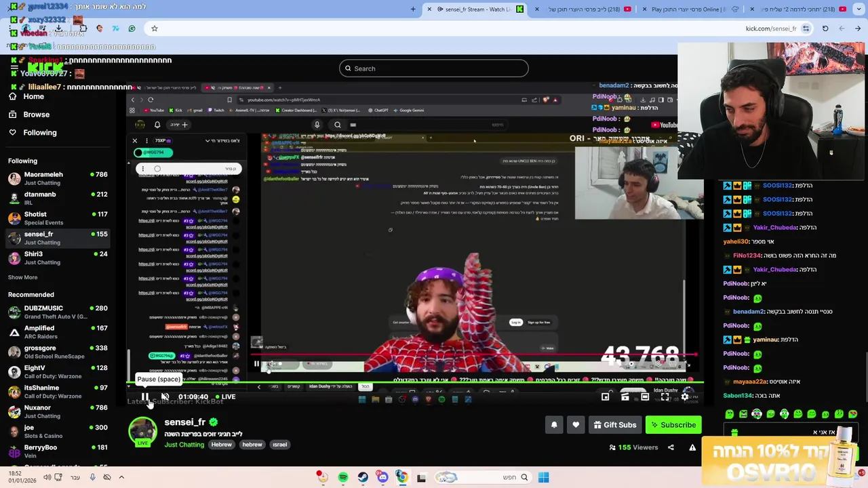Open Shiri3 channel in Following list
Screen dimensions: 868x488
tap(58, 258)
